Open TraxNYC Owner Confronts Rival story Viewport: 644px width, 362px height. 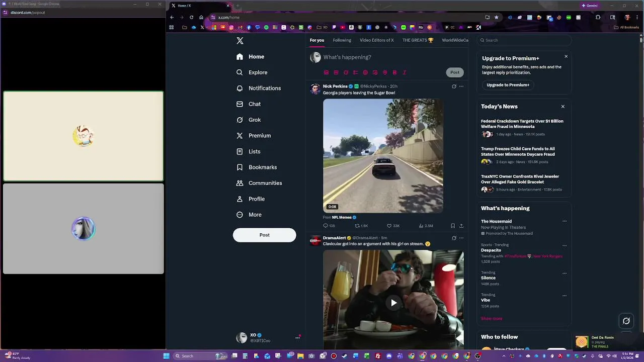(x=520, y=179)
